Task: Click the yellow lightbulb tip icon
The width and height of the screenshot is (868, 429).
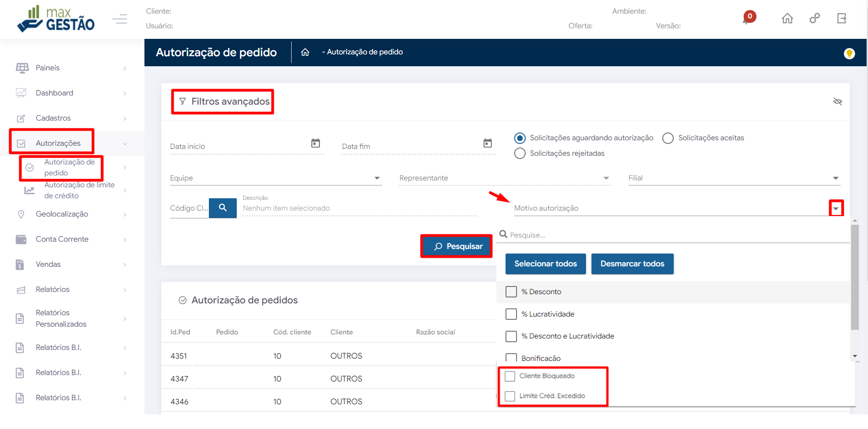Action: click(849, 53)
